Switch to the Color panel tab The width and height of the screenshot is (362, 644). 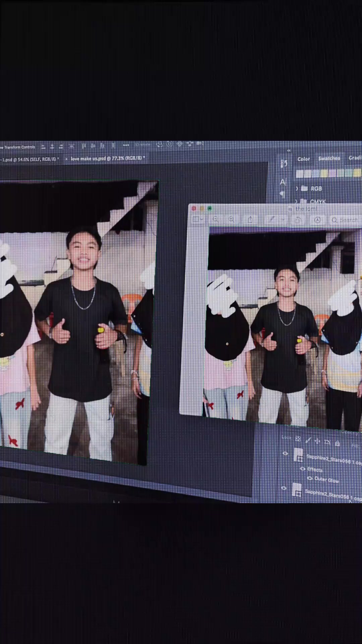click(x=304, y=159)
